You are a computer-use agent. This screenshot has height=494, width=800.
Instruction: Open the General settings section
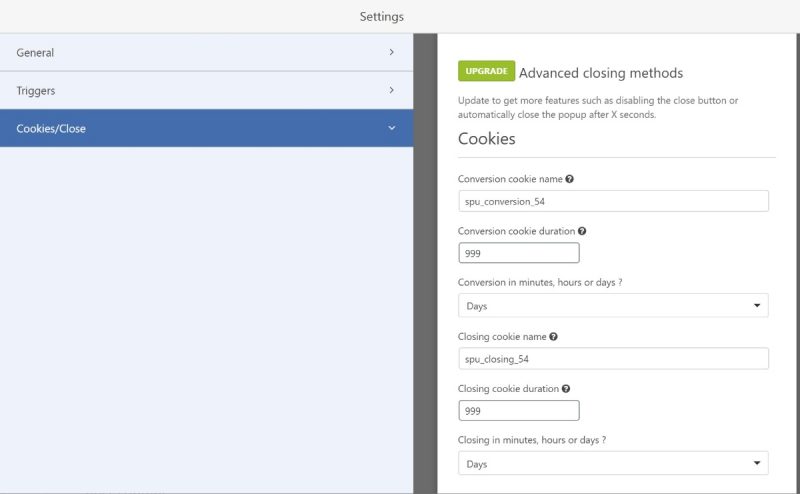coord(206,53)
